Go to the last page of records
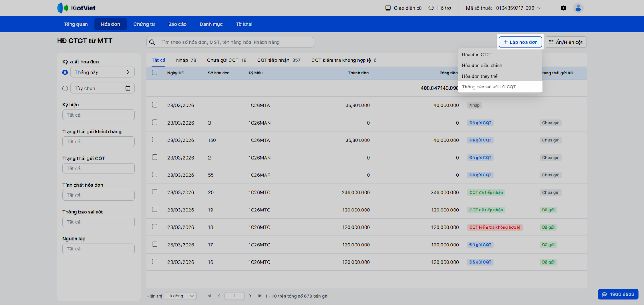The image size is (644, 305). (x=260, y=296)
